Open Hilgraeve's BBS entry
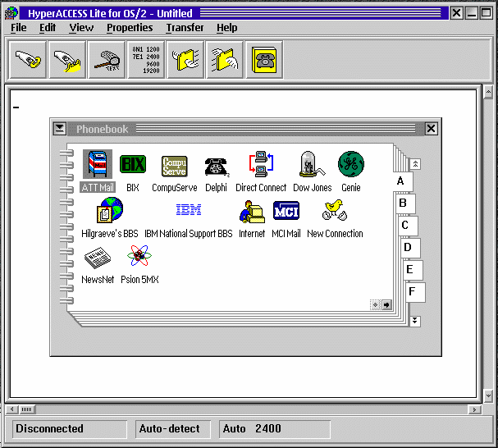 tap(109, 211)
